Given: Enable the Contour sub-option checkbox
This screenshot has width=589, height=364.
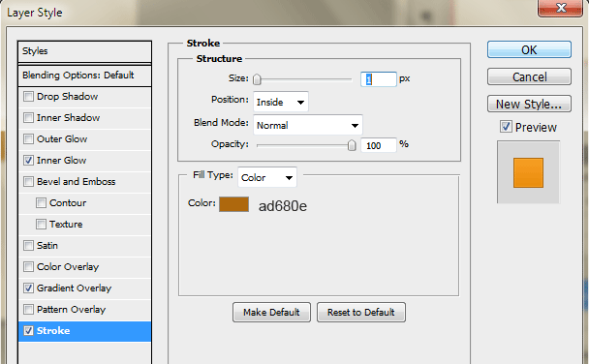Looking at the screenshot, I should [x=41, y=203].
